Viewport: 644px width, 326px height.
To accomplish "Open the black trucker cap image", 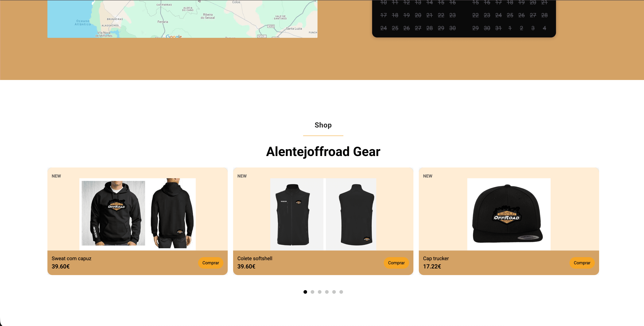I will (509, 214).
